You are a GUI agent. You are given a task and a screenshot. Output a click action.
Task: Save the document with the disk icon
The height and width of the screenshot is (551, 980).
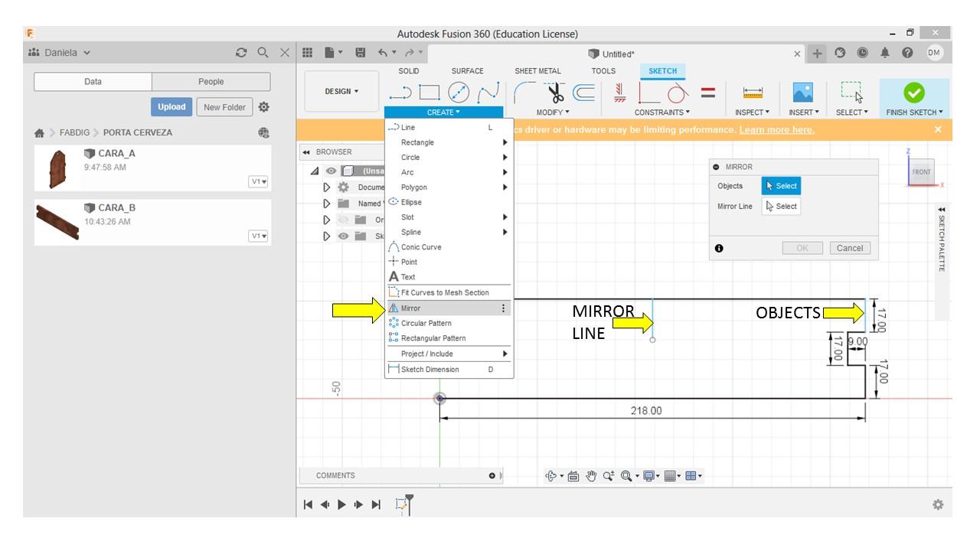click(x=360, y=53)
